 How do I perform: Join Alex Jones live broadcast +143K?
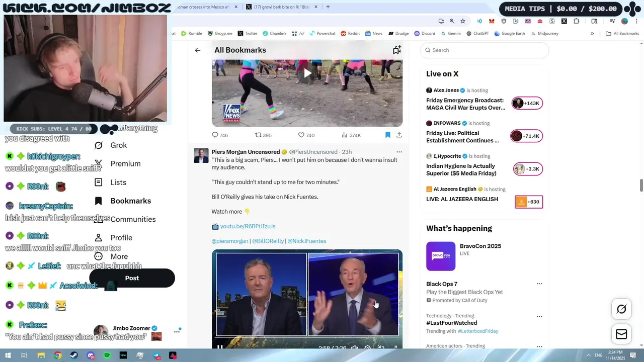pos(527,104)
